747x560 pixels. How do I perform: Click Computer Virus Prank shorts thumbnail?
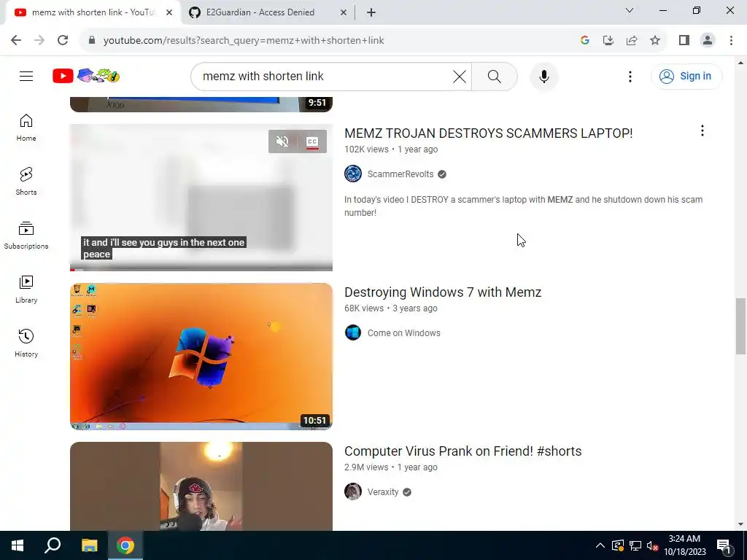[201, 486]
